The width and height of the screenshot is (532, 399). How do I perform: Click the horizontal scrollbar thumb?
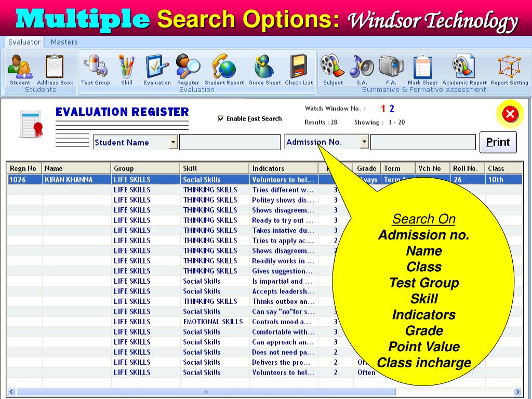coord(206,392)
